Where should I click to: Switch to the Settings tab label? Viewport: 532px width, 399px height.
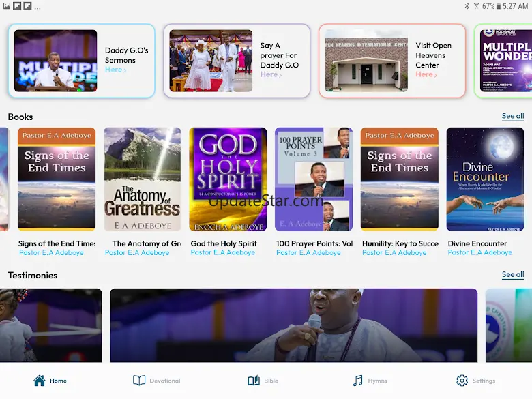click(x=484, y=381)
